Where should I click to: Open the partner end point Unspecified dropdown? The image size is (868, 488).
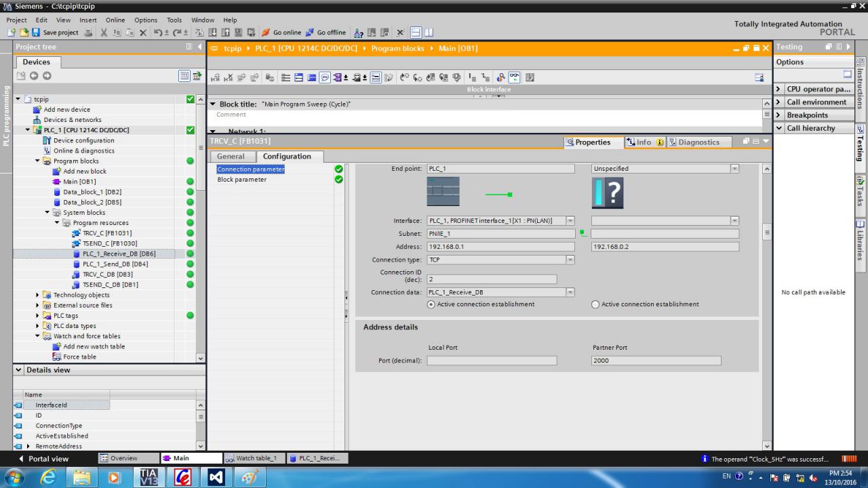(x=734, y=169)
